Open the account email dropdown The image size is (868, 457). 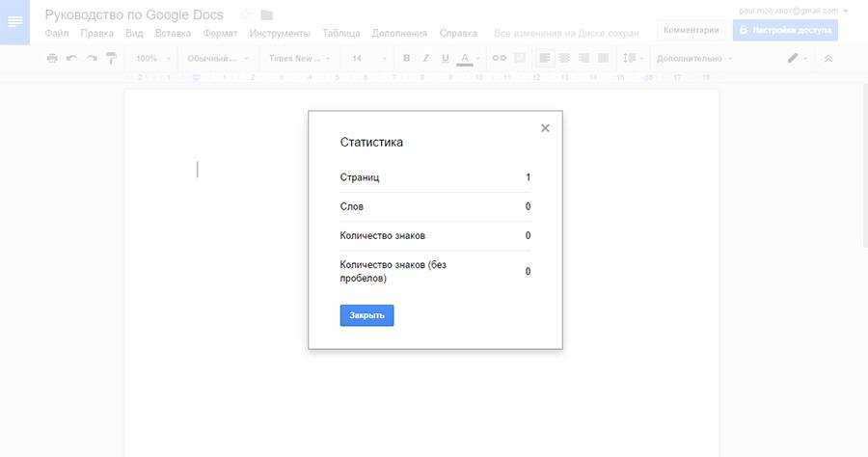click(793, 11)
